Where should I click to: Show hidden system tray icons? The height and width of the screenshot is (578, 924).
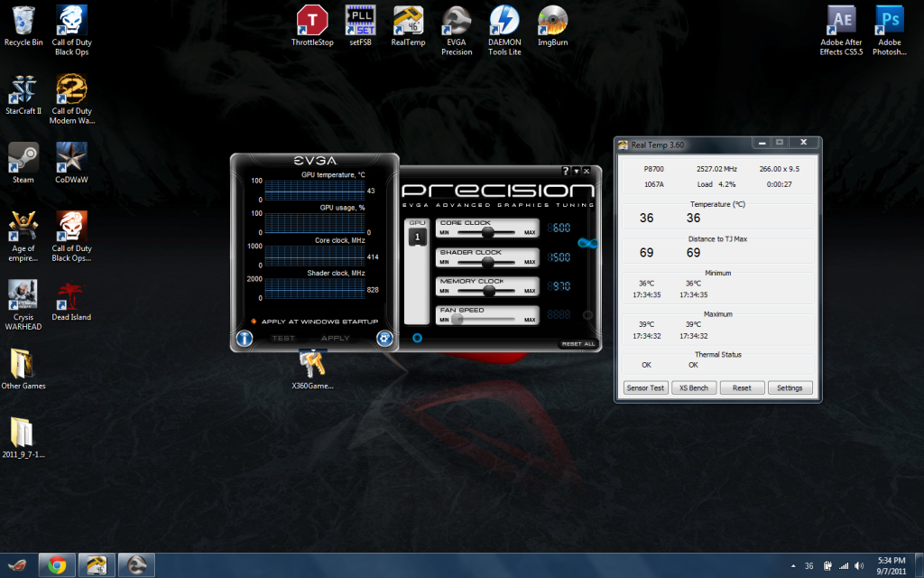coord(793,566)
